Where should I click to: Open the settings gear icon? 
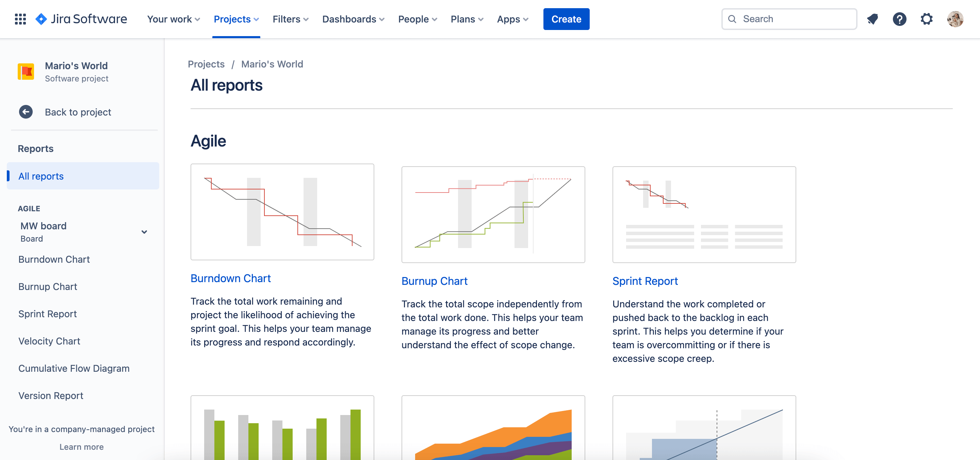[x=928, y=19]
